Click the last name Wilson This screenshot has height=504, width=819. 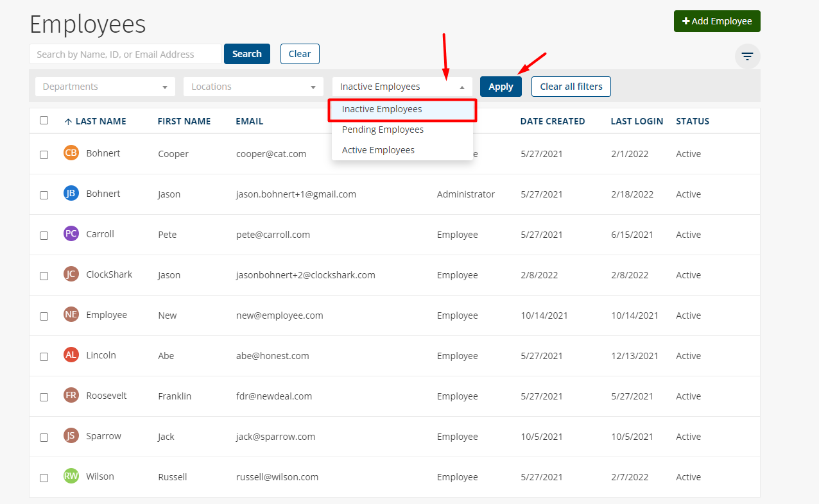pyautogui.click(x=100, y=476)
